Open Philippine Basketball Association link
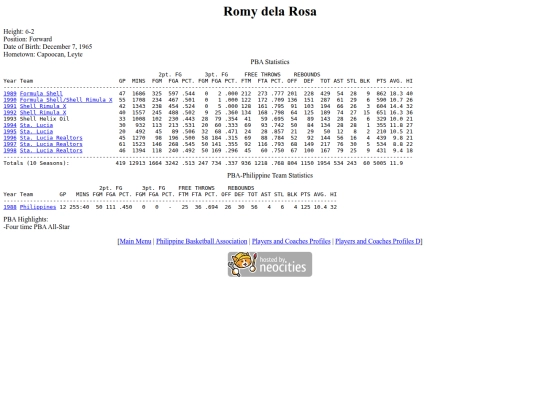 point(201,241)
